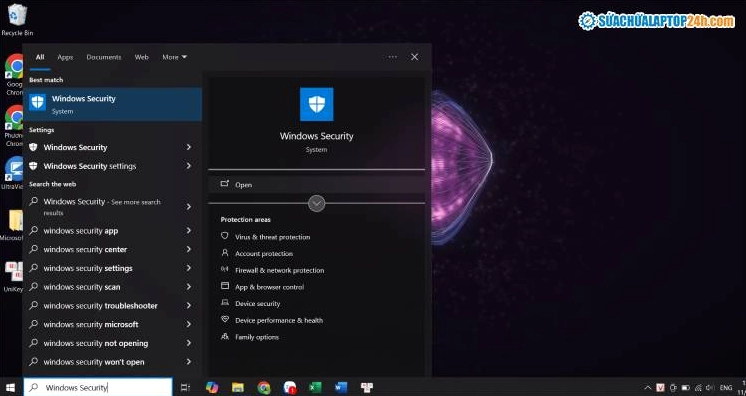Click the Family options people icon
Image resolution: width=746 pixels, height=396 pixels.
pos(225,336)
